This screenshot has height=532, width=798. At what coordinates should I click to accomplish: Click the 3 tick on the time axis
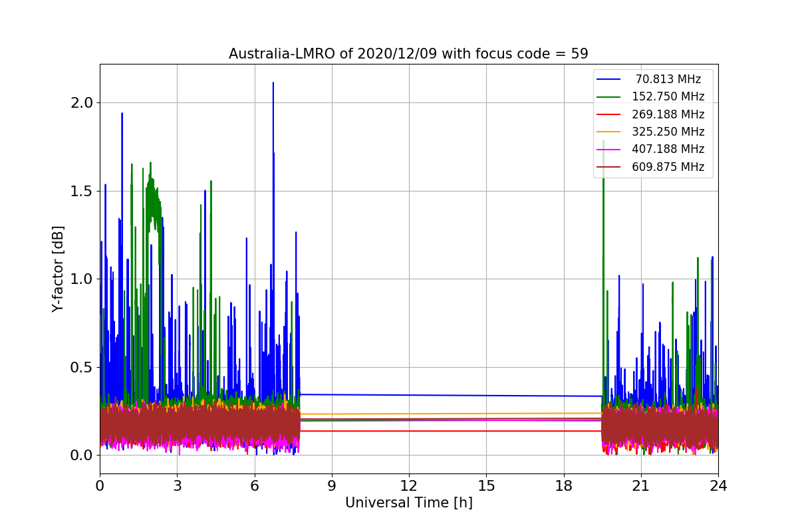pyautogui.click(x=177, y=485)
